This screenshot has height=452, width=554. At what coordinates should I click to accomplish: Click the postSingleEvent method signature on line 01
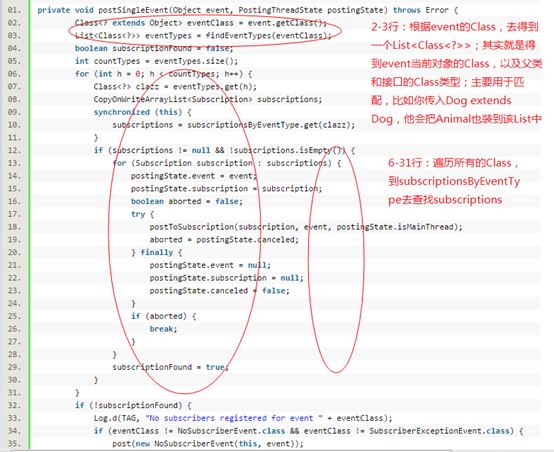click(248, 10)
